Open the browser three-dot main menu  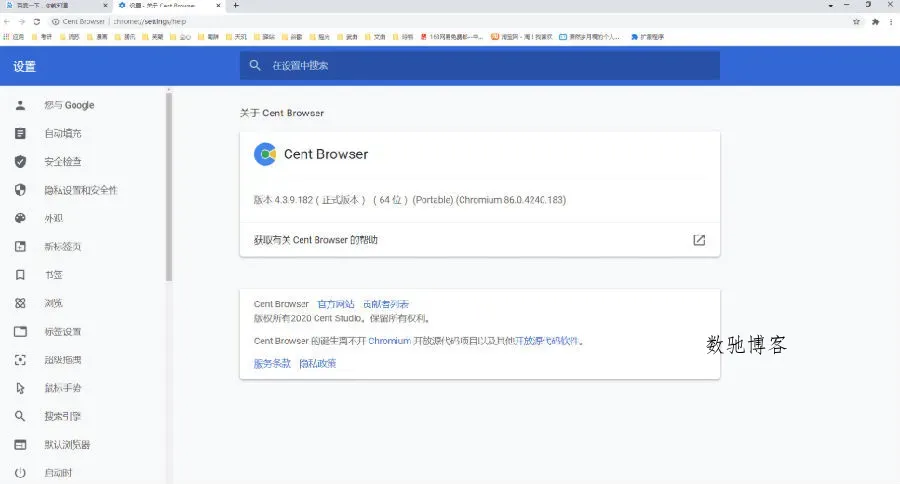tap(891, 22)
